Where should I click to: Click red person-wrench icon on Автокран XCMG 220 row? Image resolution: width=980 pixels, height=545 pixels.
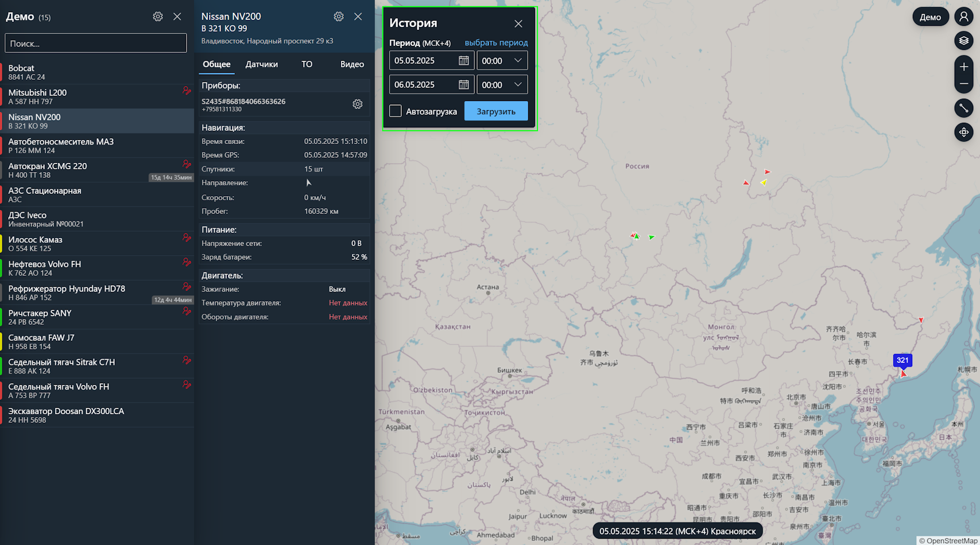tap(187, 164)
